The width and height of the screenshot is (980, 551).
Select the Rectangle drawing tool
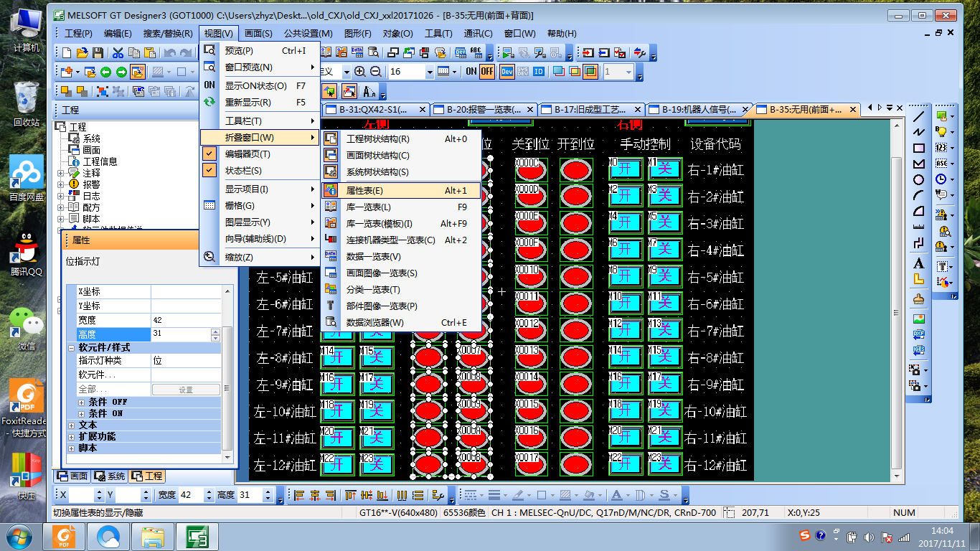tap(918, 148)
